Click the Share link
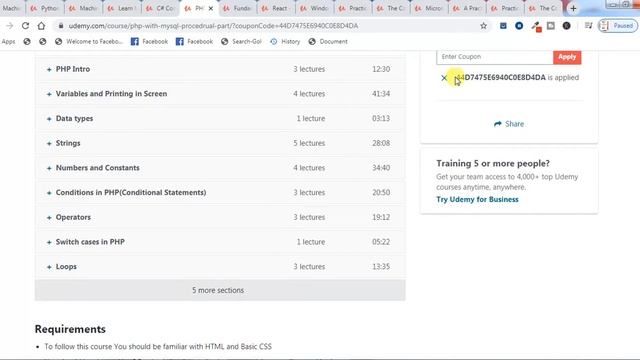Screen dimensions: 640x360 pos(514,124)
